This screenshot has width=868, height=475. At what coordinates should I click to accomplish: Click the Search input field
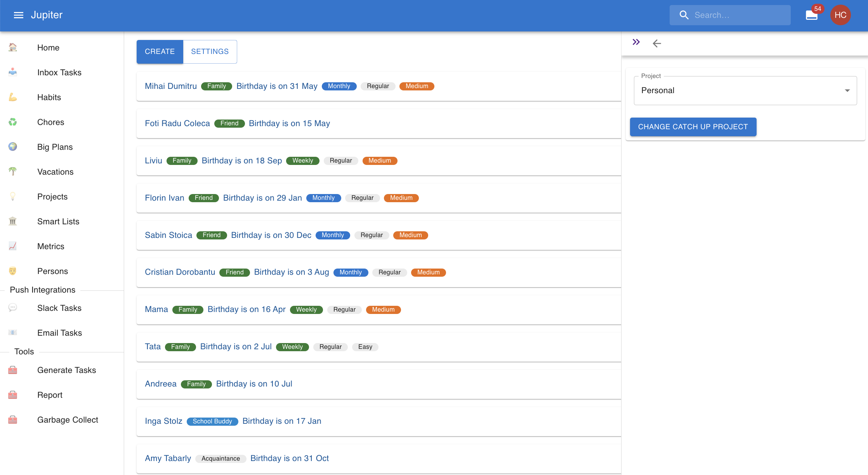click(738, 15)
